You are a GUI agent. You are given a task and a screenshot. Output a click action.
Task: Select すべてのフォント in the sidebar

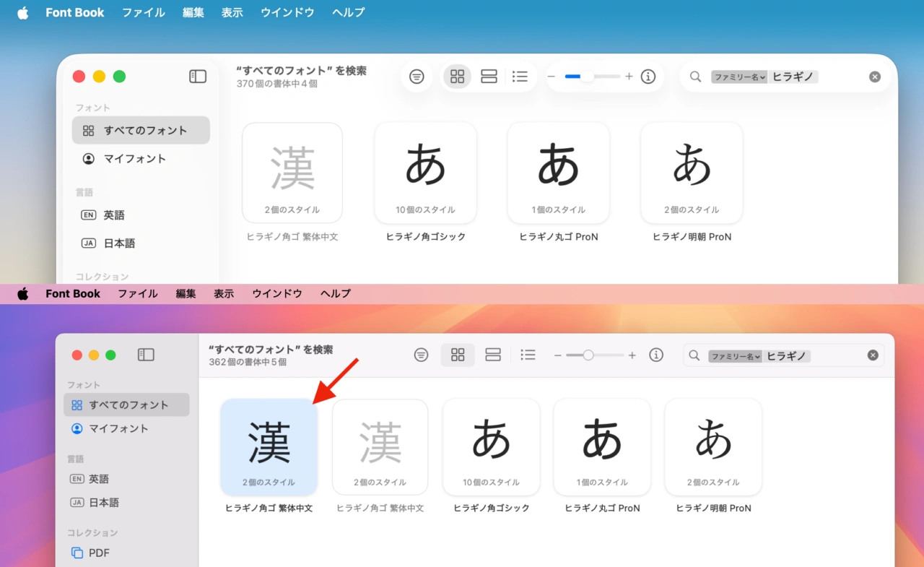[140, 130]
